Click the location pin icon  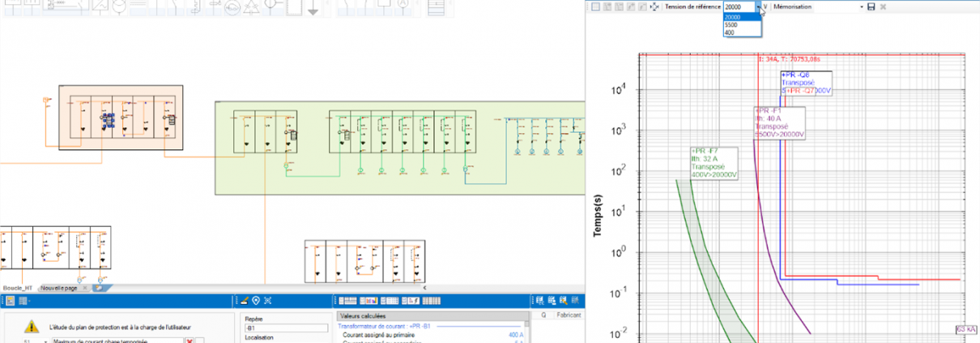pos(256,301)
